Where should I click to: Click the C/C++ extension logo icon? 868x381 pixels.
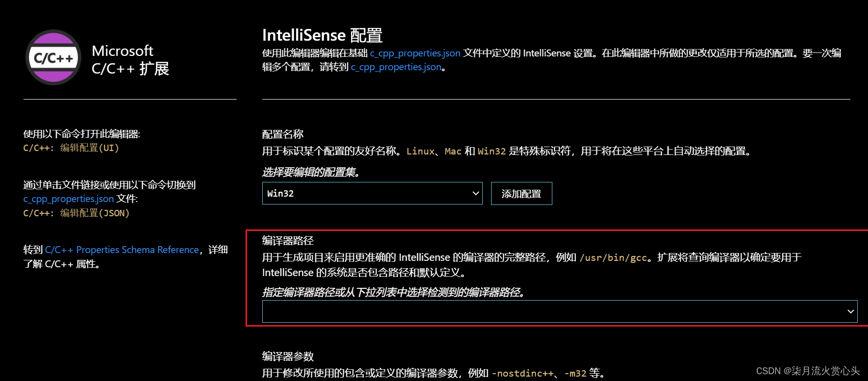[53, 57]
